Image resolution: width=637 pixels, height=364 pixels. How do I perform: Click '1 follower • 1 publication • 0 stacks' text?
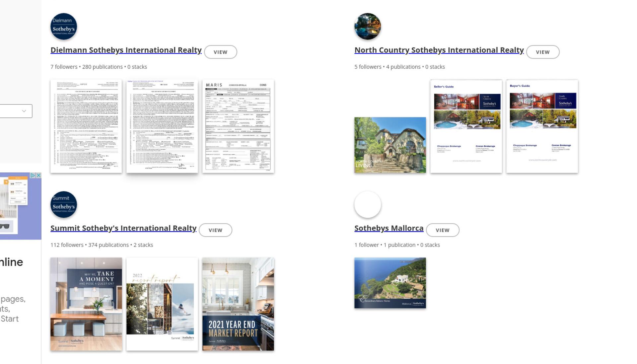click(397, 245)
